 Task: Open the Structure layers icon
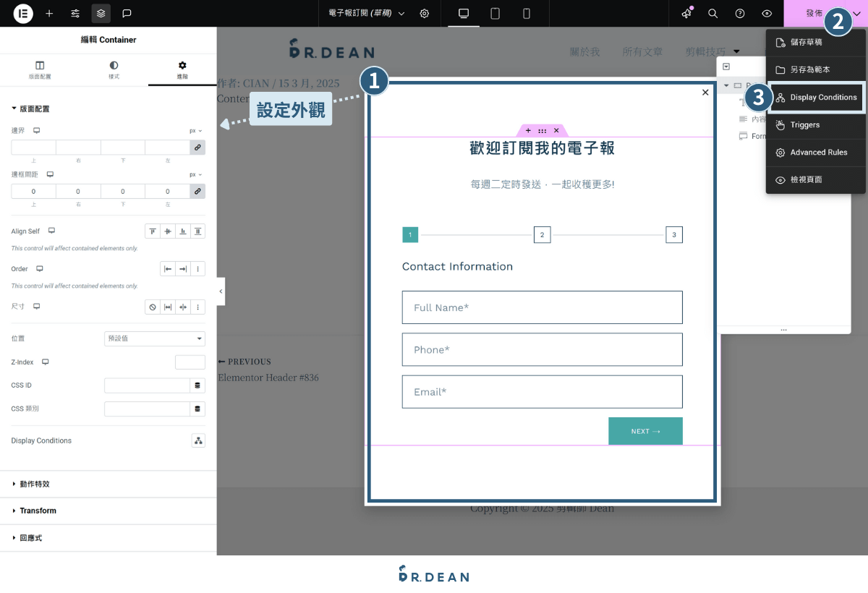point(101,13)
